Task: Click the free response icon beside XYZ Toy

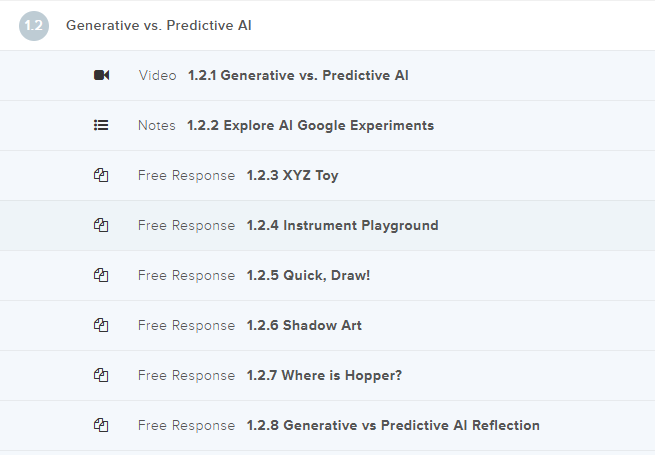Action: (101, 175)
